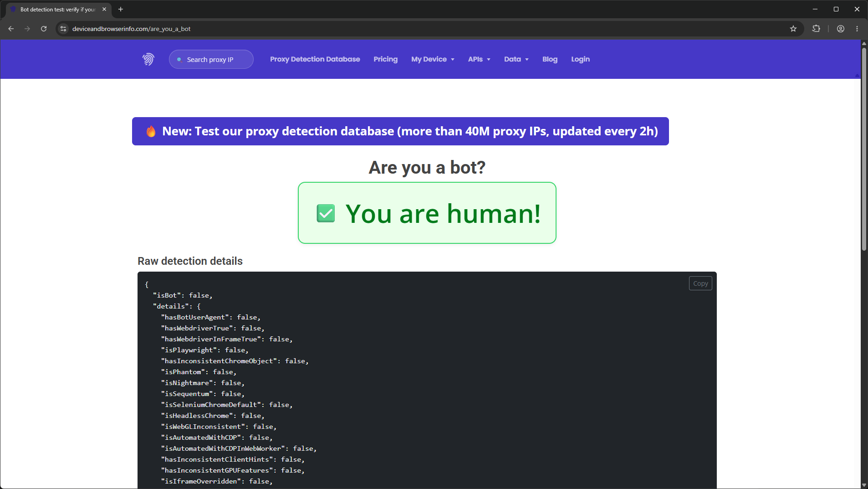The image size is (868, 489).
Task: Click the "isPhantom" line
Action: click(199, 372)
